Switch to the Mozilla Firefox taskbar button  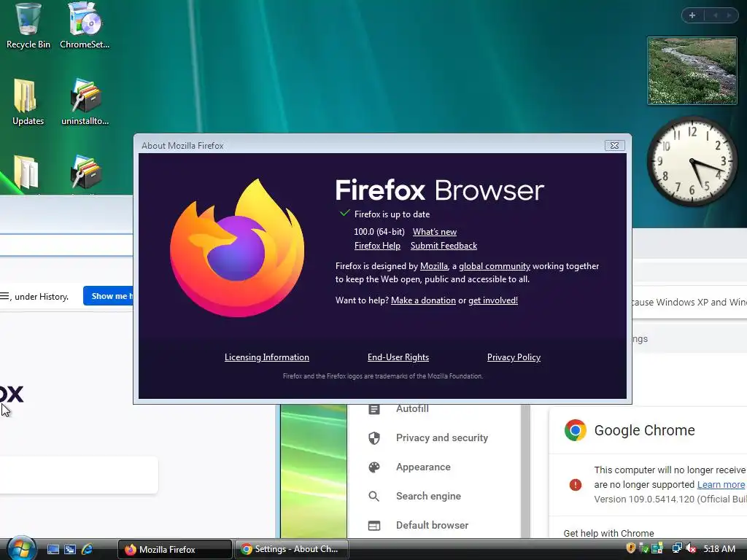(x=175, y=549)
